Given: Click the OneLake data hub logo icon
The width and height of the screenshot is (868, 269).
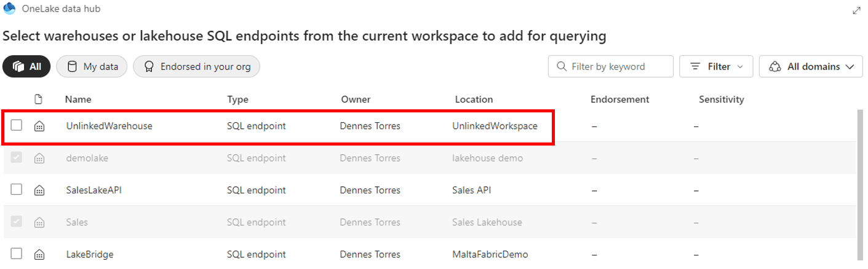Looking at the screenshot, I should (x=9, y=8).
